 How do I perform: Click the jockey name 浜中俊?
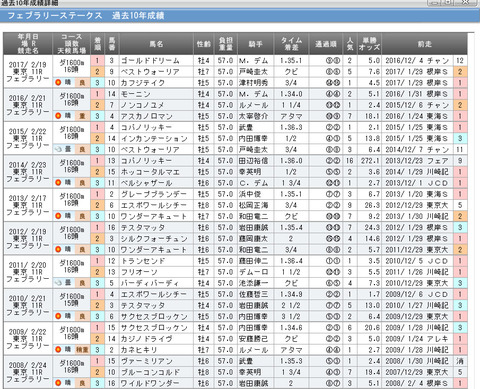coord(250,194)
